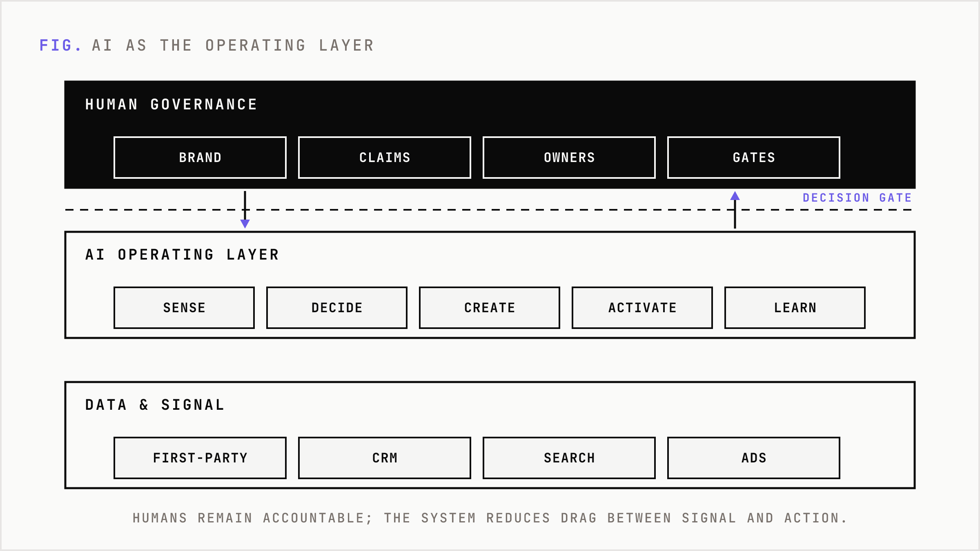Select the SEARCH data box
This screenshot has width=980, height=551.
[x=569, y=458]
